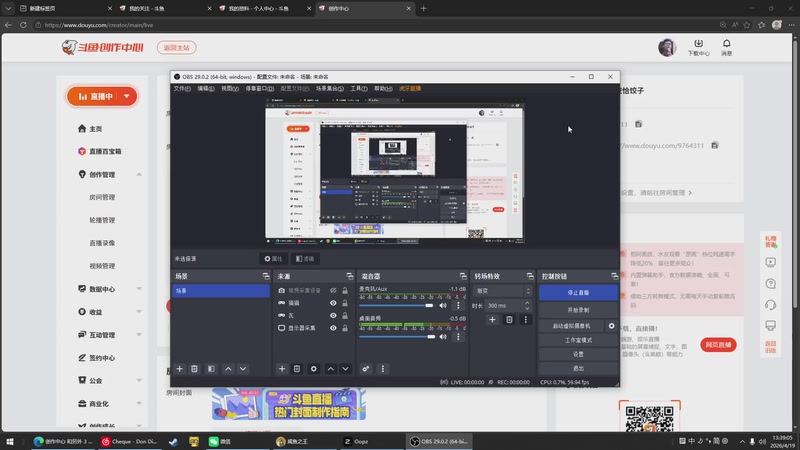Hide the third source via eye icon

click(x=333, y=316)
